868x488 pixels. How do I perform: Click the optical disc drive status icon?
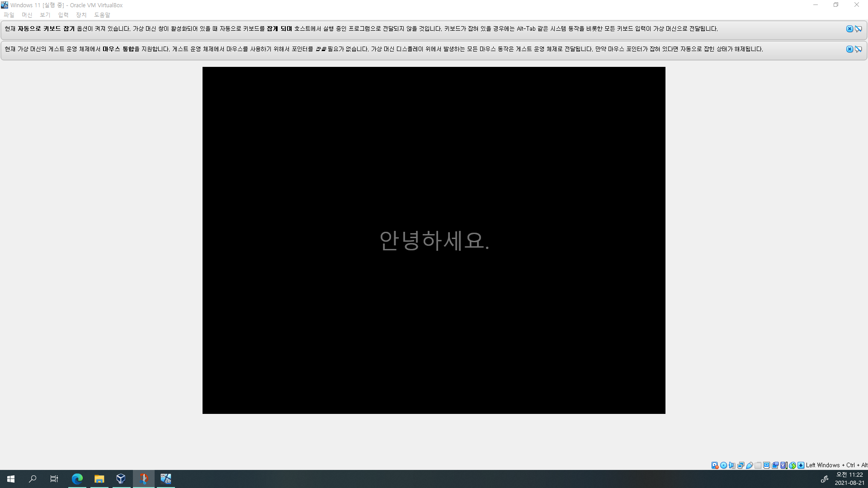tap(723, 465)
